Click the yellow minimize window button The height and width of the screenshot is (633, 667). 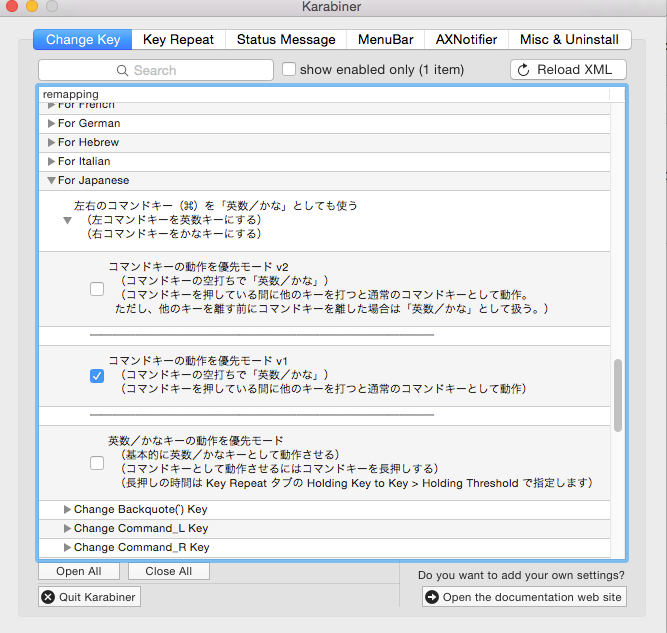click(32, 6)
